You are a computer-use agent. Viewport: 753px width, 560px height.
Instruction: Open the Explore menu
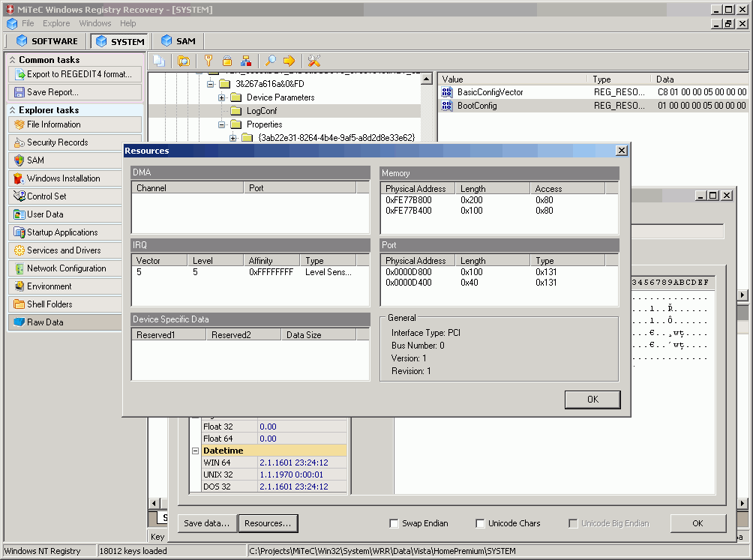[56, 23]
